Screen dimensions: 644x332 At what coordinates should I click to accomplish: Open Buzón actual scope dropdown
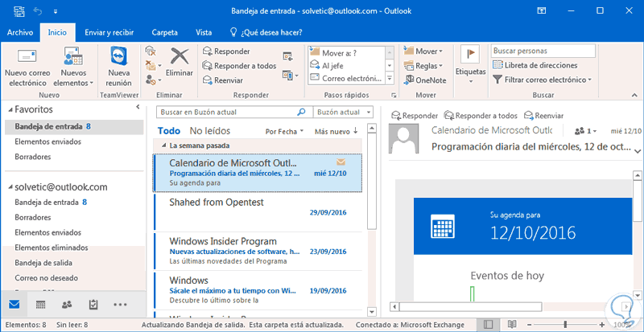tap(344, 112)
